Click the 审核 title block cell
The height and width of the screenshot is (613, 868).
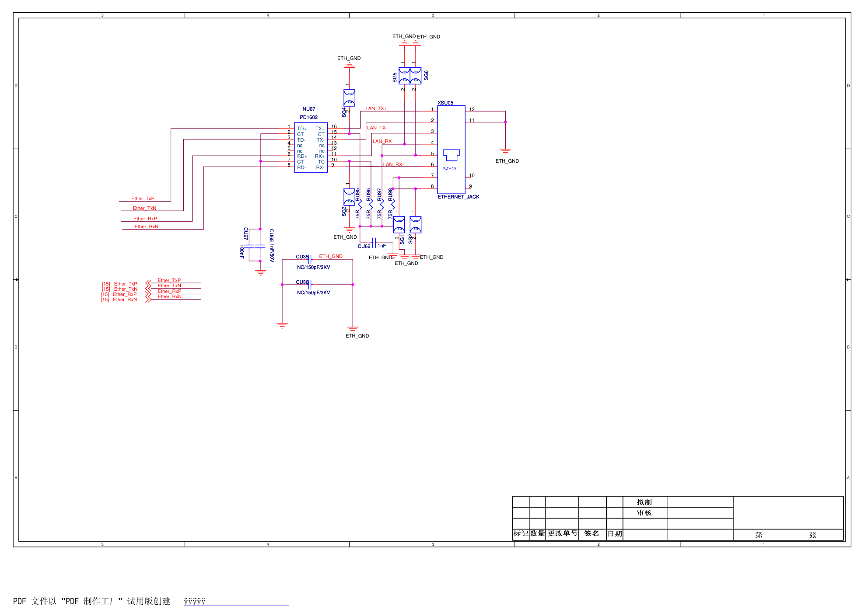tap(645, 513)
